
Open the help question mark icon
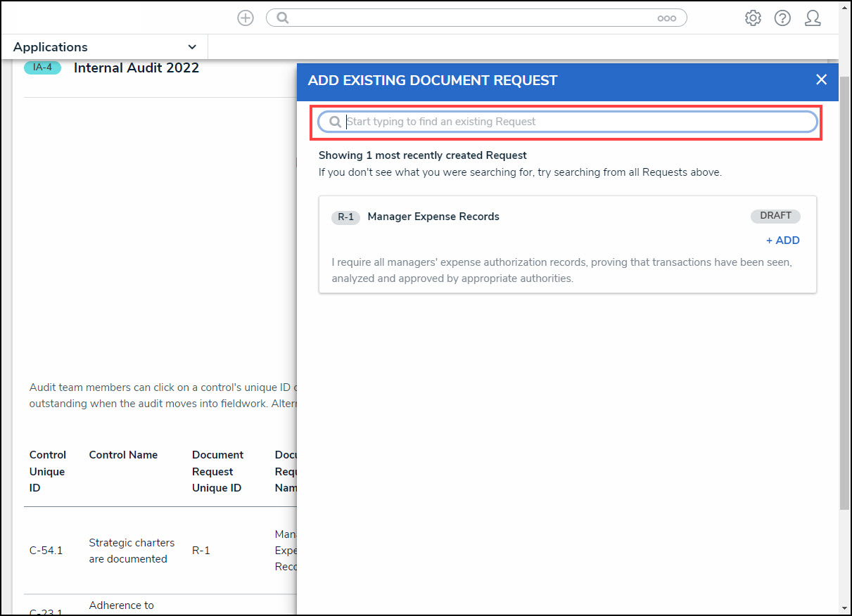tap(782, 18)
